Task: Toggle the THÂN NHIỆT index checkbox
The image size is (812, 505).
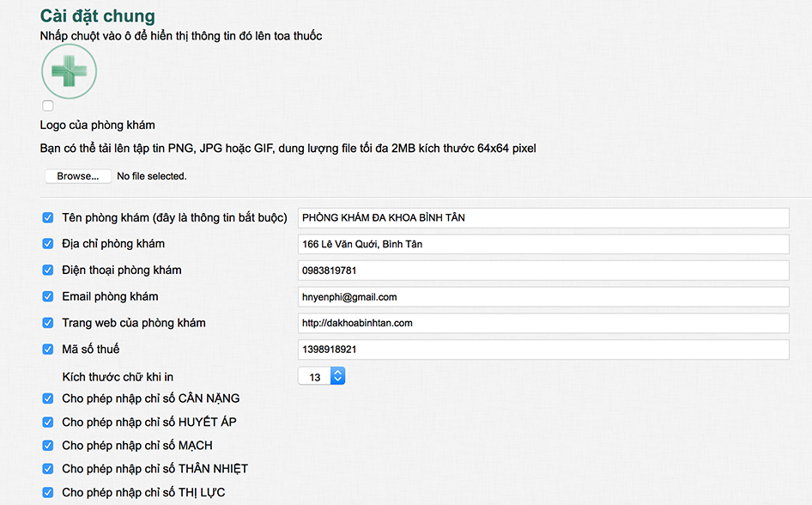Action: click(x=48, y=470)
